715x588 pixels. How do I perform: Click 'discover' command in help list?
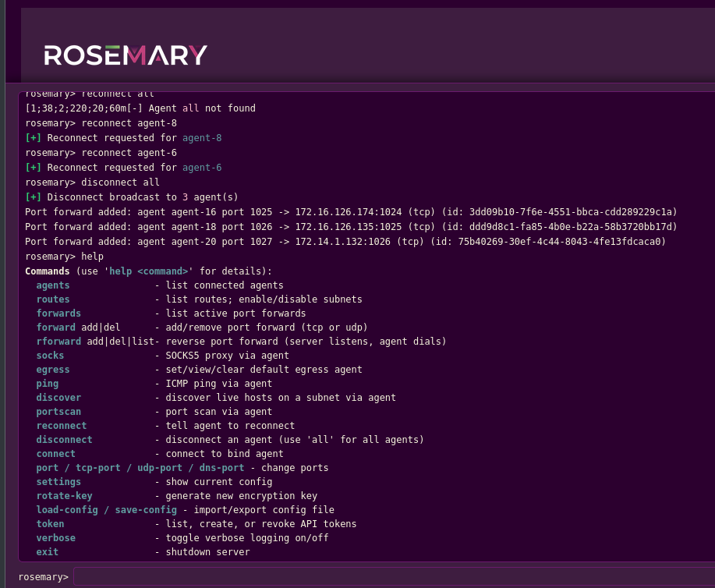tap(58, 397)
